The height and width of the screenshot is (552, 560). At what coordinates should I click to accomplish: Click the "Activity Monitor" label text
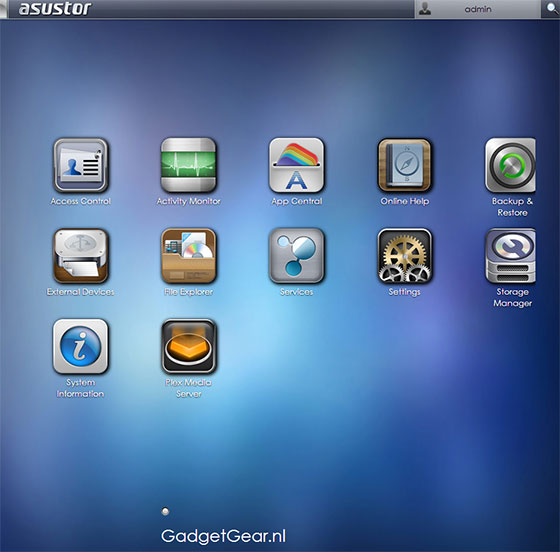(189, 201)
